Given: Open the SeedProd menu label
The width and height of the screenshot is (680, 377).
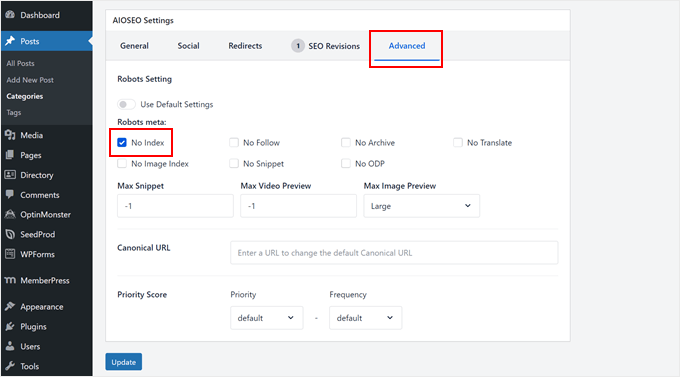Looking at the screenshot, I should click(x=38, y=234).
